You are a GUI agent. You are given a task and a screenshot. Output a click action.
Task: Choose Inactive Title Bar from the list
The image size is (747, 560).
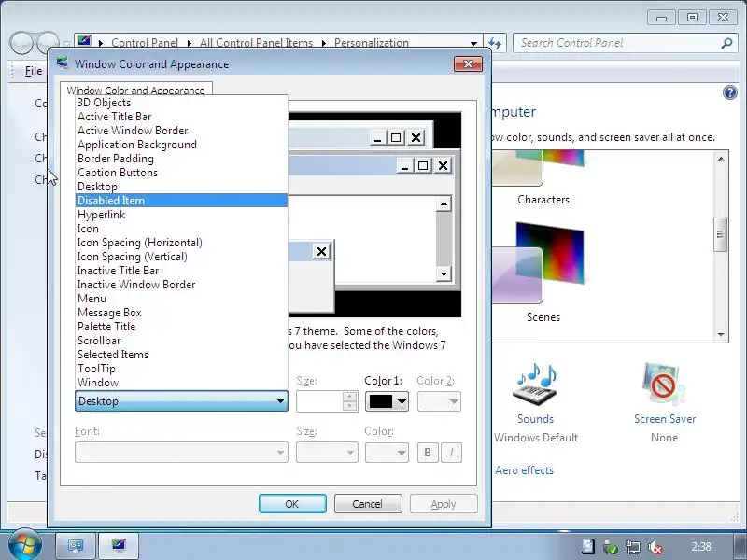click(x=181, y=271)
